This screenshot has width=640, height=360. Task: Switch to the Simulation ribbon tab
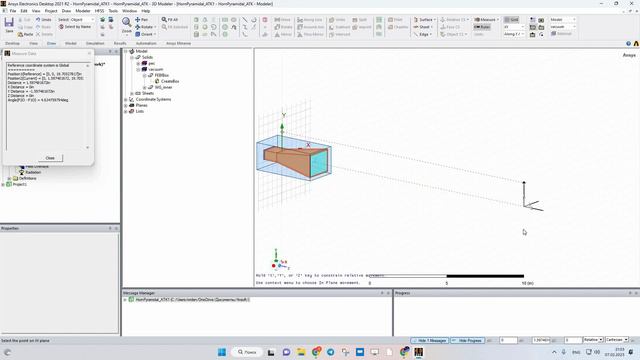(95, 43)
